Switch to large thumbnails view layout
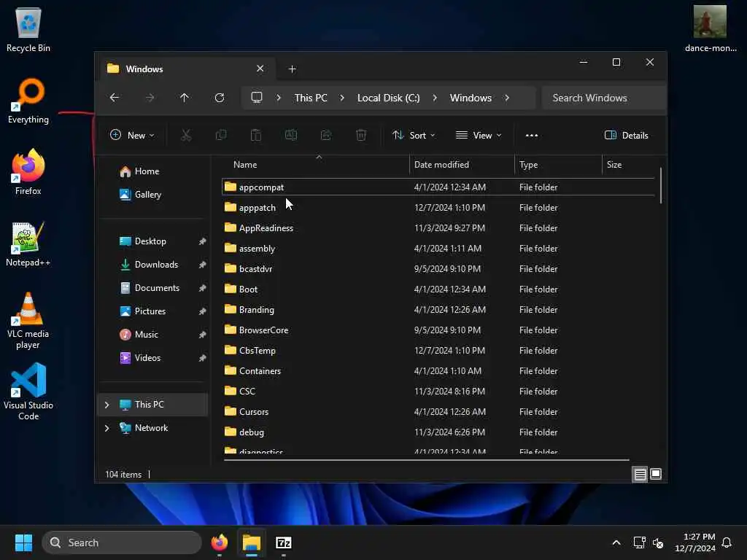 click(656, 474)
